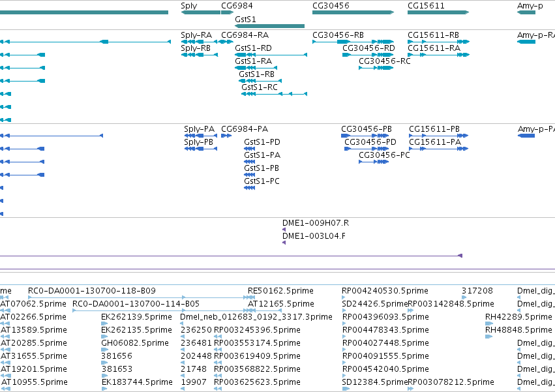Image resolution: width=555 pixels, height=392 pixels.
Task: Select the CG15611-PB protein label
Action: [434, 129]
